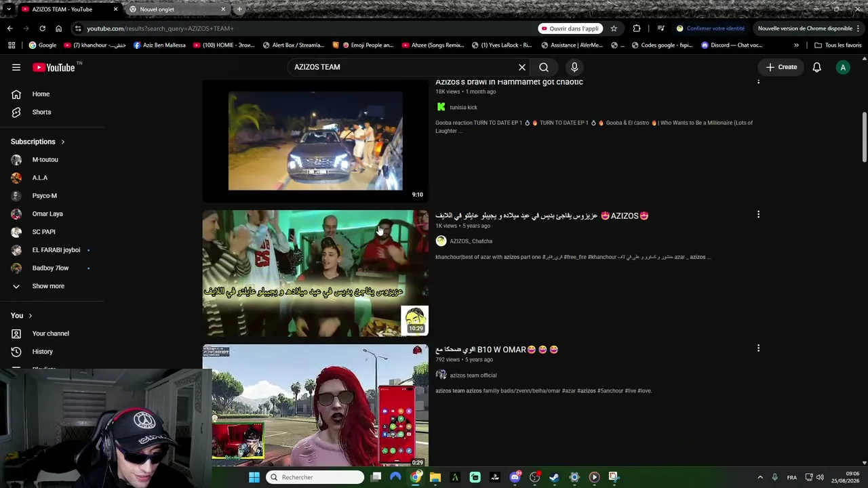Click the Create button
The height and width of the screenshot is (488, 868).
coord(781,67)
